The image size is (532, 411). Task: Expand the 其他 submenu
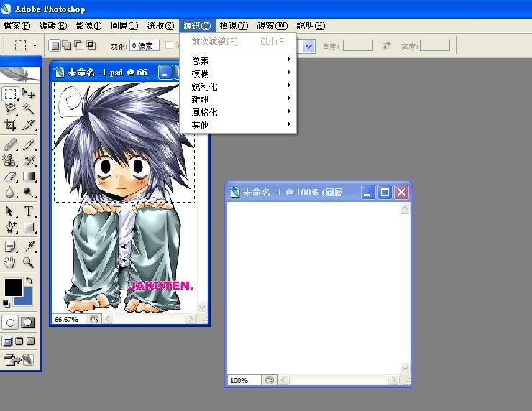239,125
